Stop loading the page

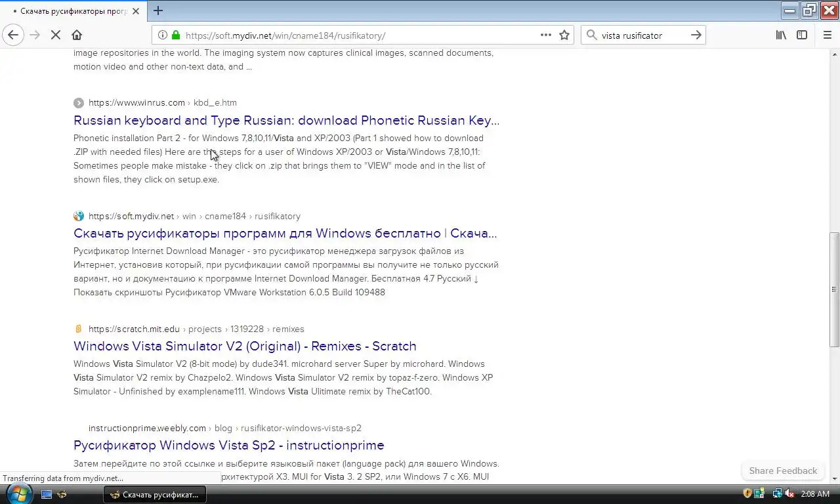[x=56, y=35]
